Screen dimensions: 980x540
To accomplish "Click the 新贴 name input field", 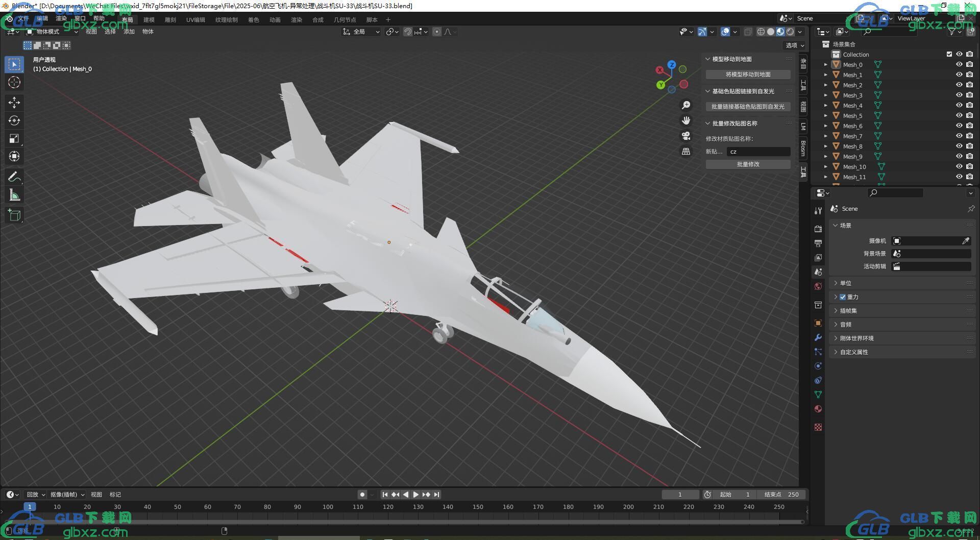I will coord(758,152).
